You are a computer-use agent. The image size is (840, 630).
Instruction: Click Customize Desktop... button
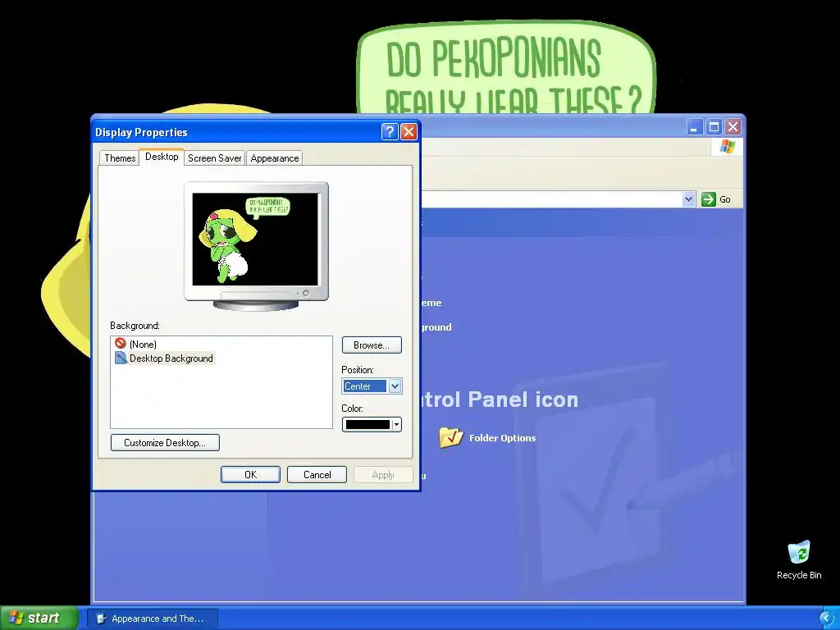point(164,442)
